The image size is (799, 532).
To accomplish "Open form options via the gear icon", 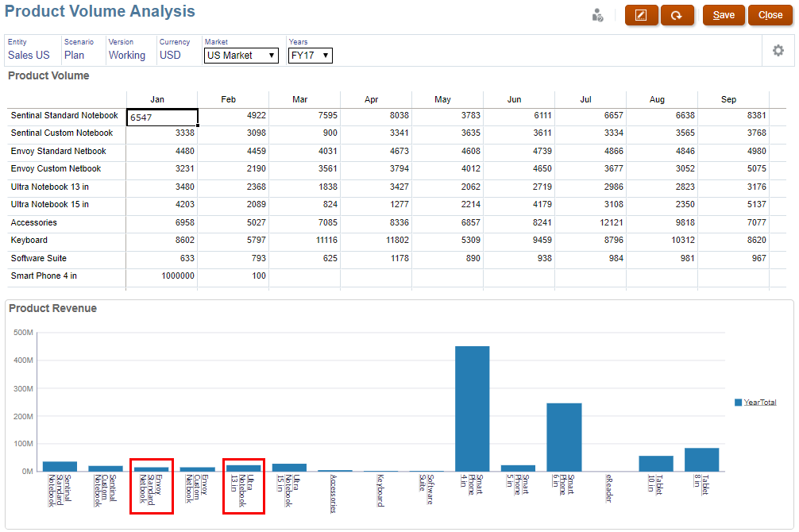I will tap(778, 50).
